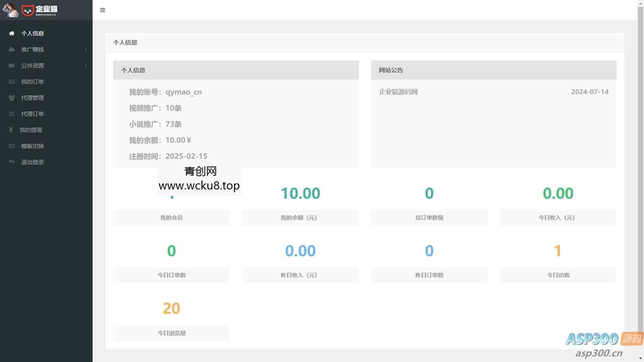Click the users icon beside 代理管理

(12, 98)
